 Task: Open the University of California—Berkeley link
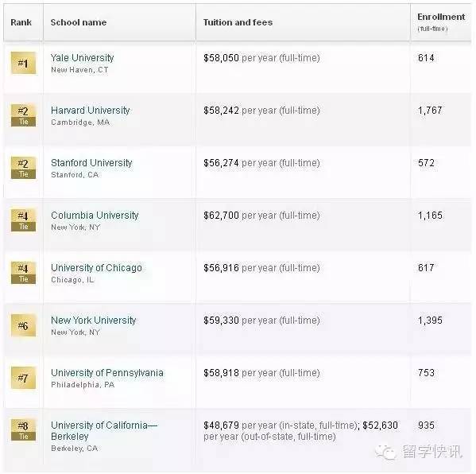click(104, 431)
